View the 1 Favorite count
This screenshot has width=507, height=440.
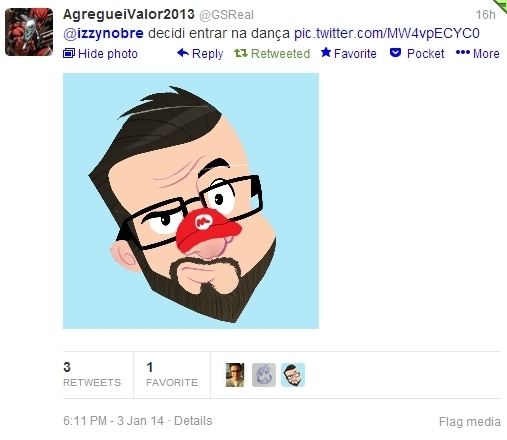coord(172,375)
